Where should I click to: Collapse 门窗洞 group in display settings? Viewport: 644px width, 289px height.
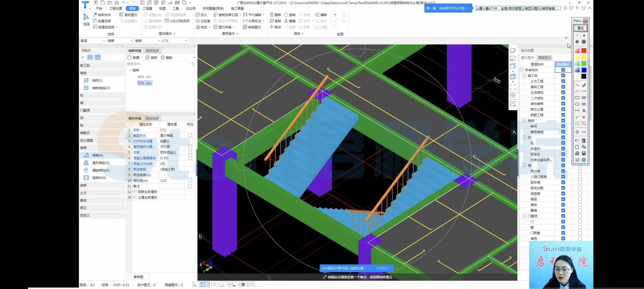tap(525, 216)
